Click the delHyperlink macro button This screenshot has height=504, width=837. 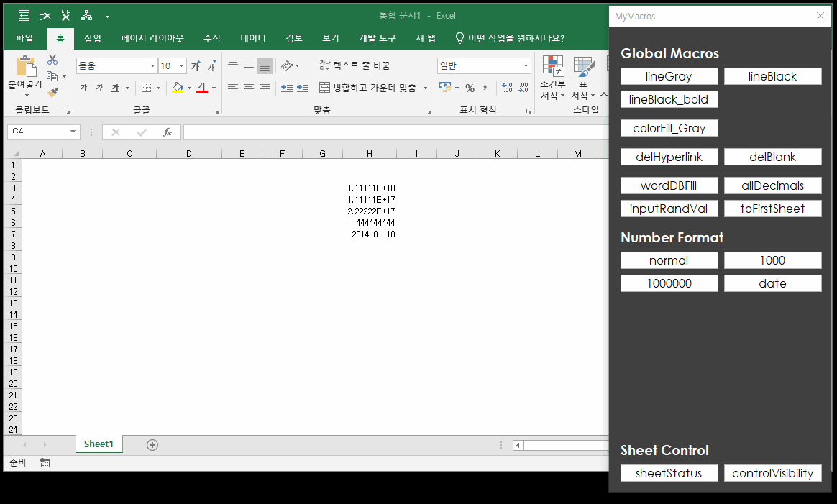point(669,157)
